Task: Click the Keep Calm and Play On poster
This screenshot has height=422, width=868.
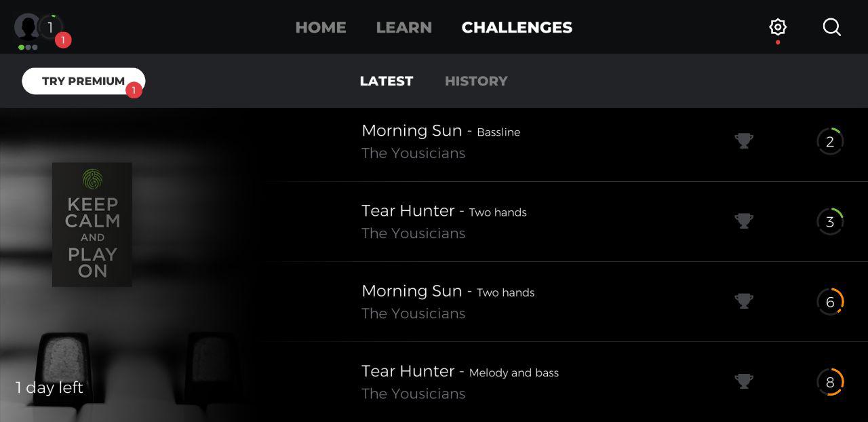Action: point(92,225)
